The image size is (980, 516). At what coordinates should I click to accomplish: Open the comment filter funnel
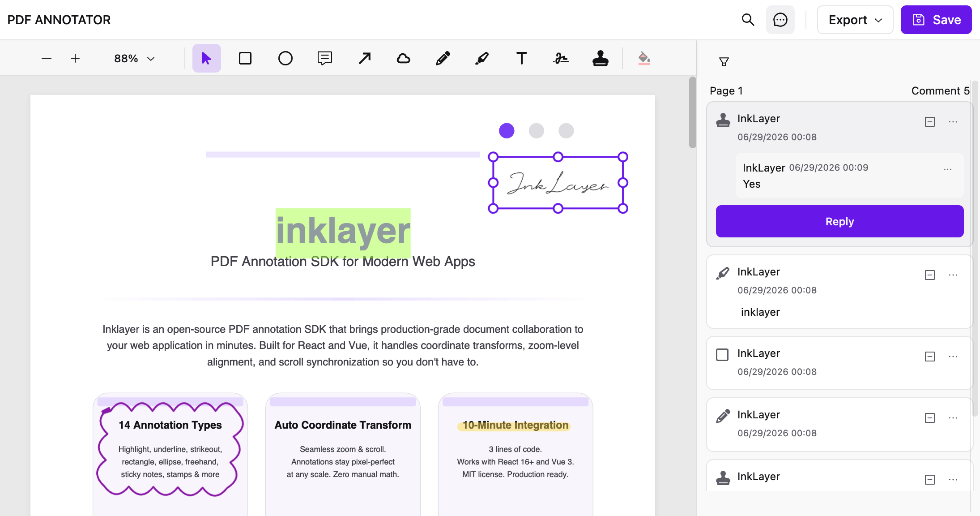click(724, 62)
